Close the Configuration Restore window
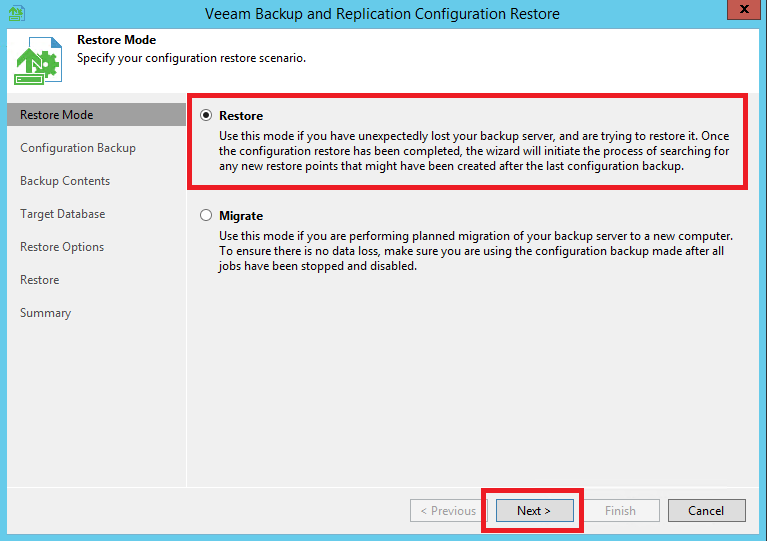This screenshot has height=541, width=767. point(744,9)
